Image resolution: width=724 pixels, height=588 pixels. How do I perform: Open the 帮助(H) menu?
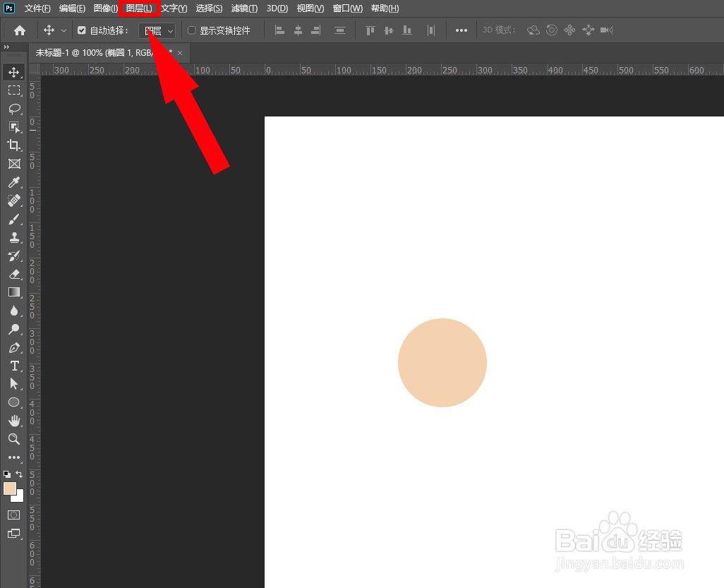[x=385, y=8]
